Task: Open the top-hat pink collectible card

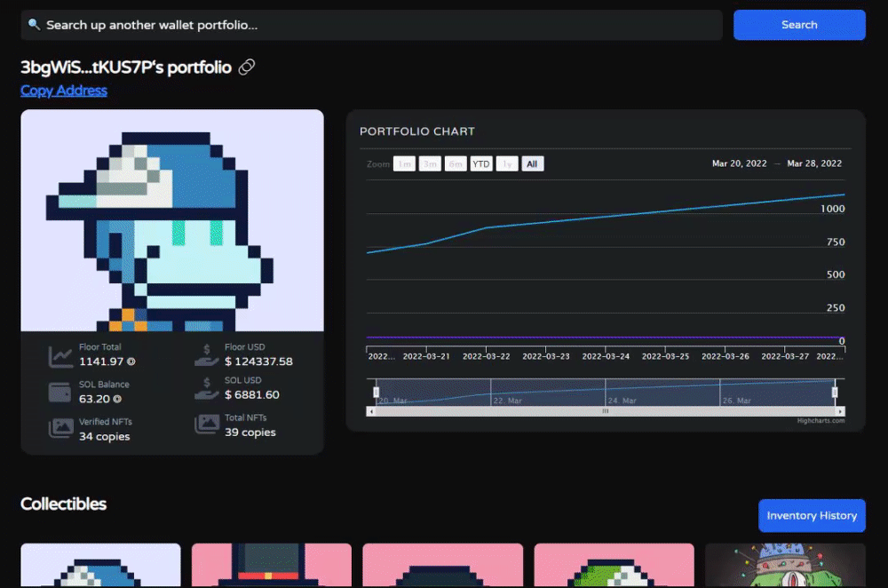Action: [x=272, y=565]
